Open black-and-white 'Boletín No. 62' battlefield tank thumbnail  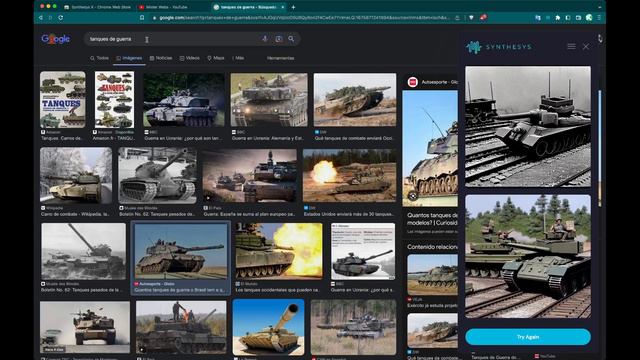coord(84,251)
